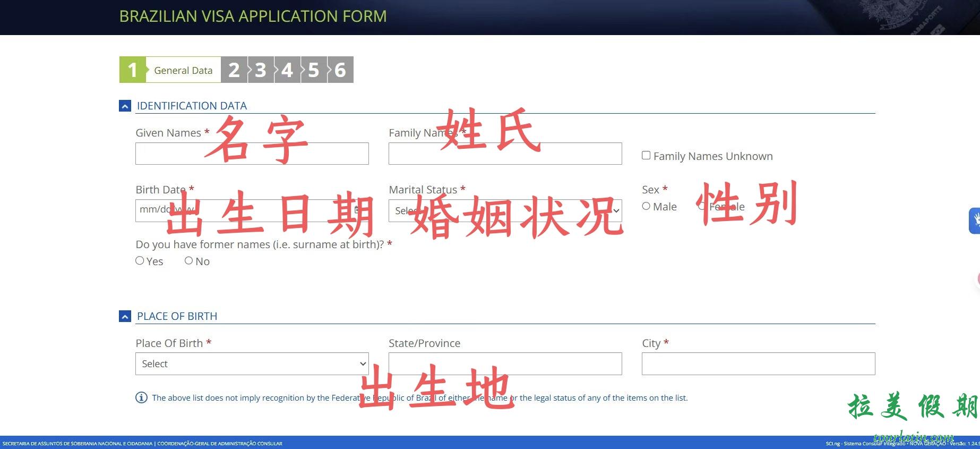Click the info icon beside the list disclaimer
Screen dimensions: 980x449
coord(141,397)
